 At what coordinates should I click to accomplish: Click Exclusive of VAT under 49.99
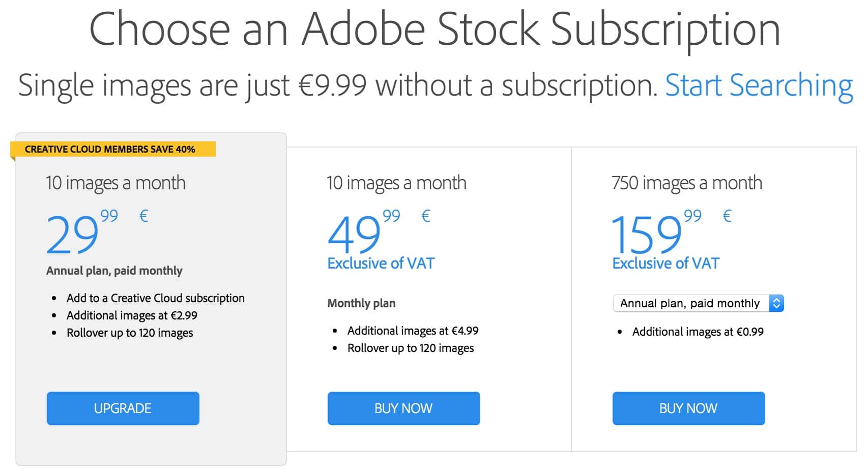381,263
